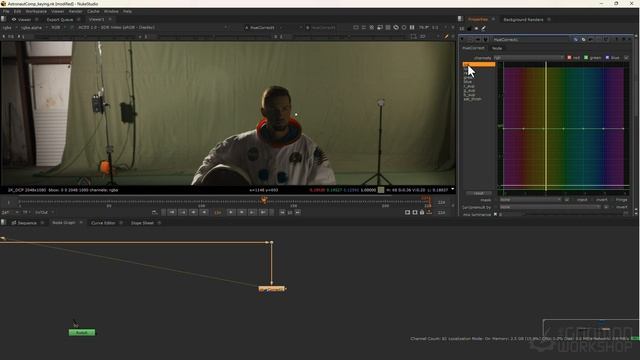Select the sat_thrsh curve in list
The height and width of the screenshot is (360, 640).
473,99
